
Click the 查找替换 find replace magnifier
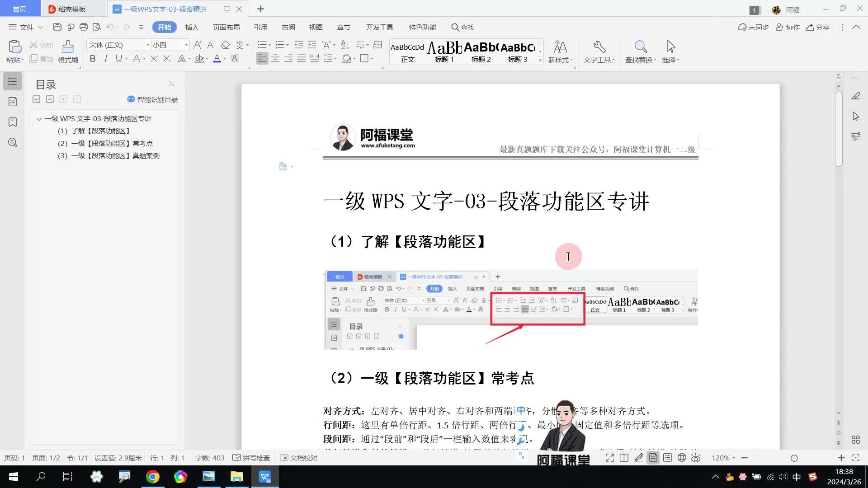640,47
